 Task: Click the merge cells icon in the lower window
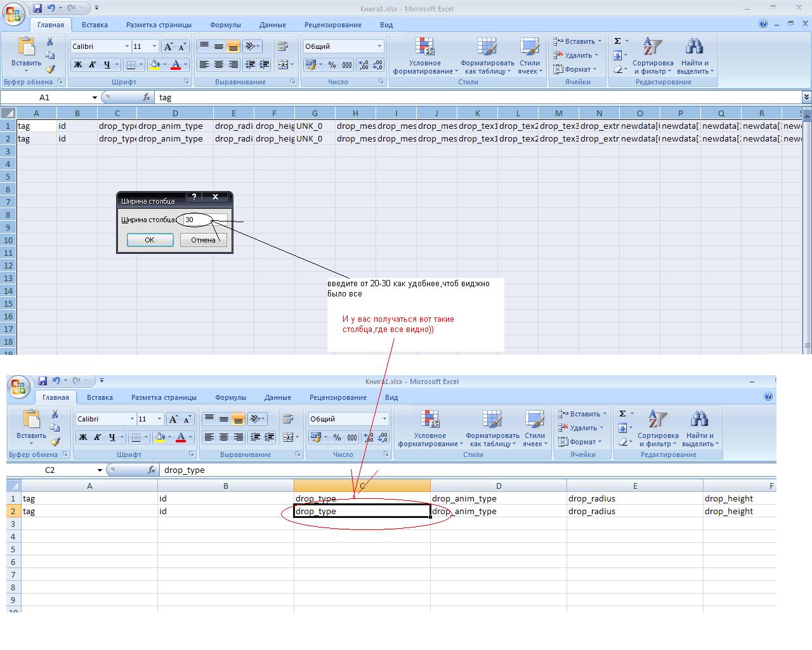tap(288, 437)
